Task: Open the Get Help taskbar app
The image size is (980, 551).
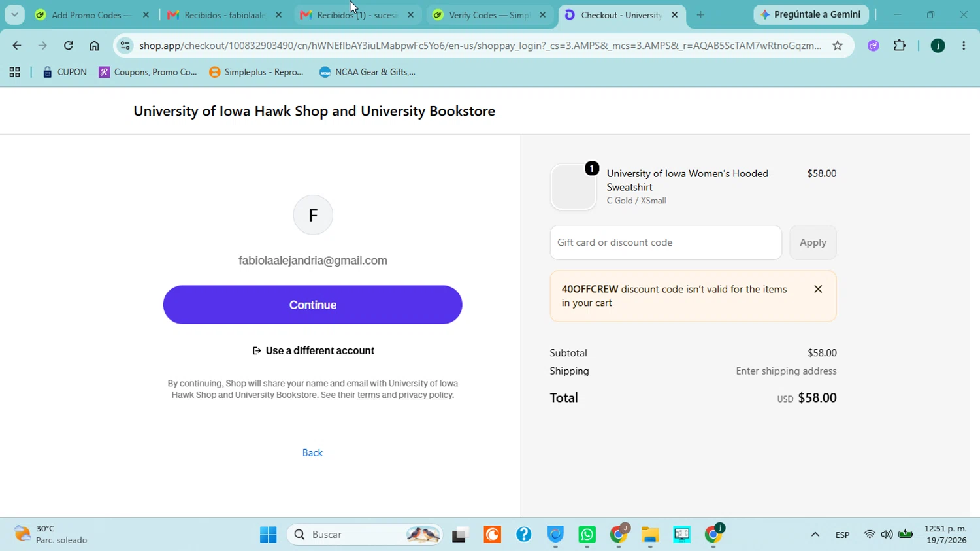Action: click(524, 535)
